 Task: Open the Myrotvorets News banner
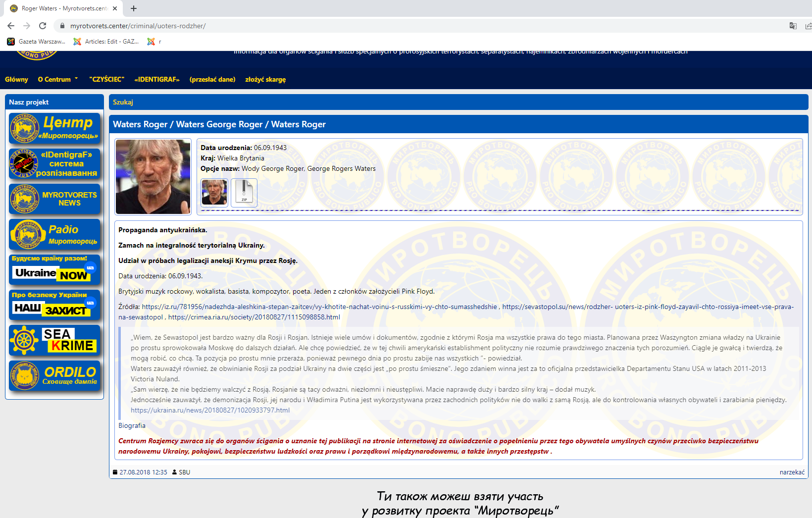click(54, 199)
